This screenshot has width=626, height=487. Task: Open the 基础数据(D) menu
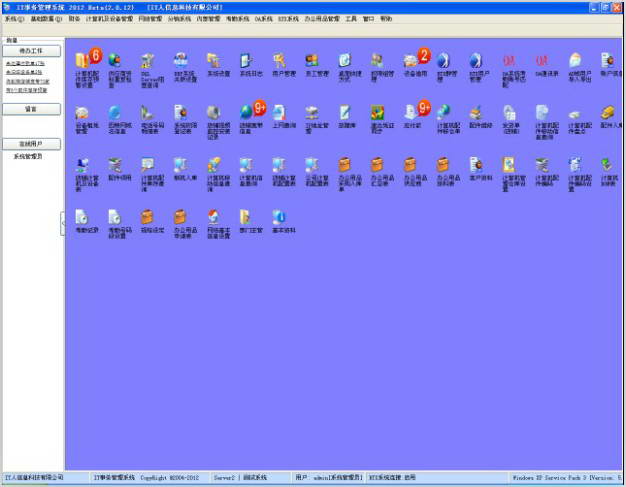click(x=46, y=19)
